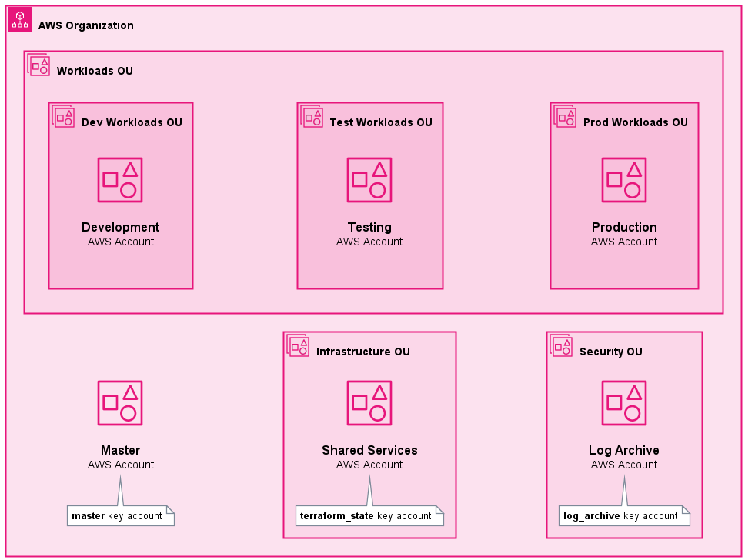The height and width of the screenshot is (560, 745).
Task: Click the 'Master' account name
Action: pyautogui.click(x=121, y=450)
